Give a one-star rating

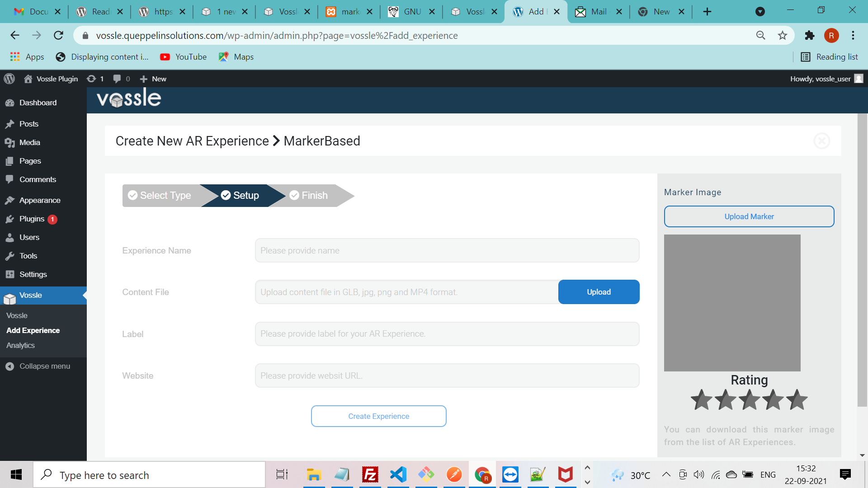tap(702, 400)
